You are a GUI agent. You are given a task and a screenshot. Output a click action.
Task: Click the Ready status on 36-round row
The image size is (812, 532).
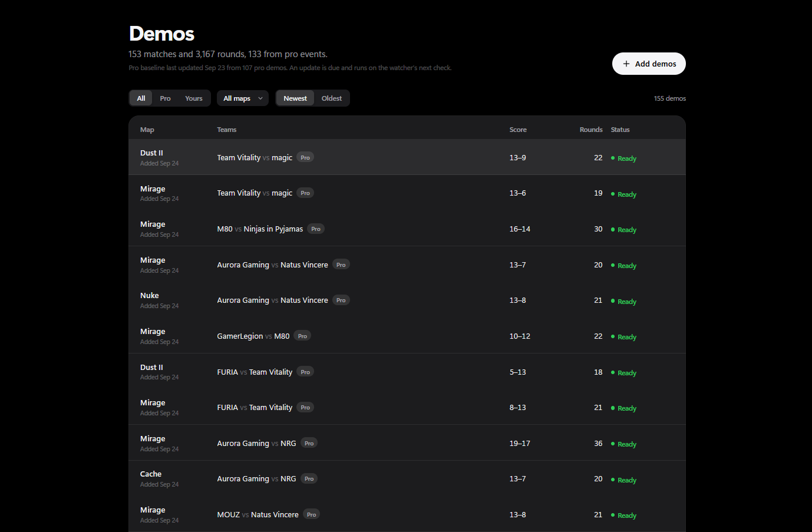click(624, 444)
